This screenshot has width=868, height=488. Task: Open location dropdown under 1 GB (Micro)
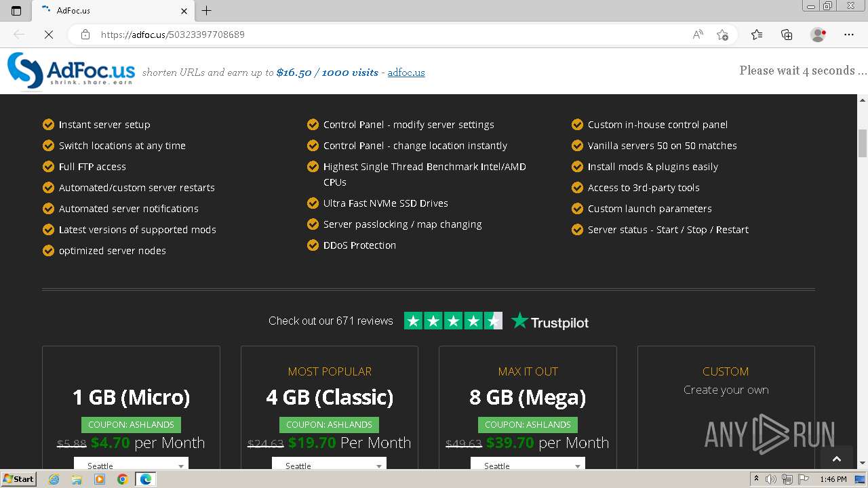[131, 465]
